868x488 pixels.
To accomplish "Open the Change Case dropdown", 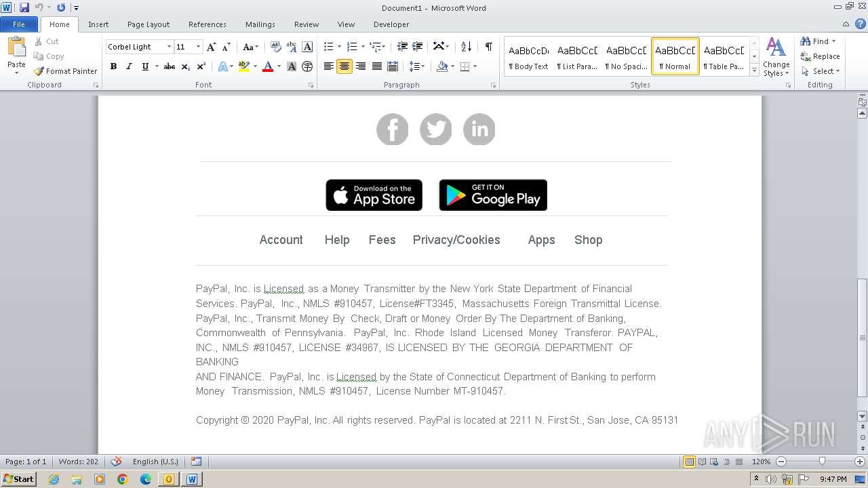I will pos(250,47).
